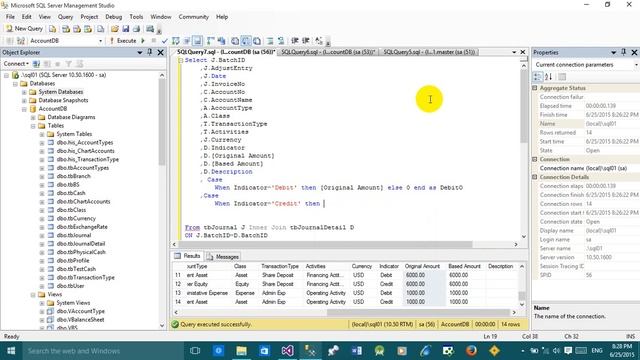Click the Execute query button

pyautogui.click(x=123, y=41)
